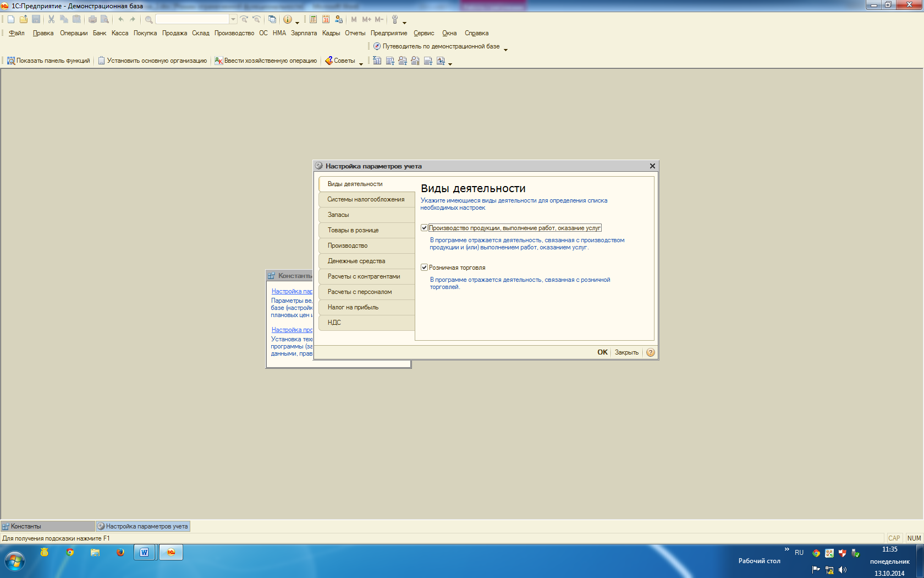The width and height of the screenshot is (924, 578).
Task: Open the Справка menu
Action: [476, 33]
